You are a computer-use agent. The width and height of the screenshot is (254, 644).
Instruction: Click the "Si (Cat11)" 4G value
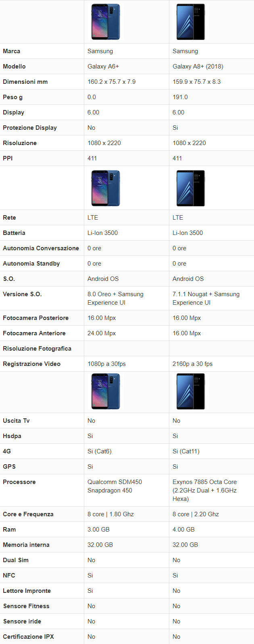186,451
